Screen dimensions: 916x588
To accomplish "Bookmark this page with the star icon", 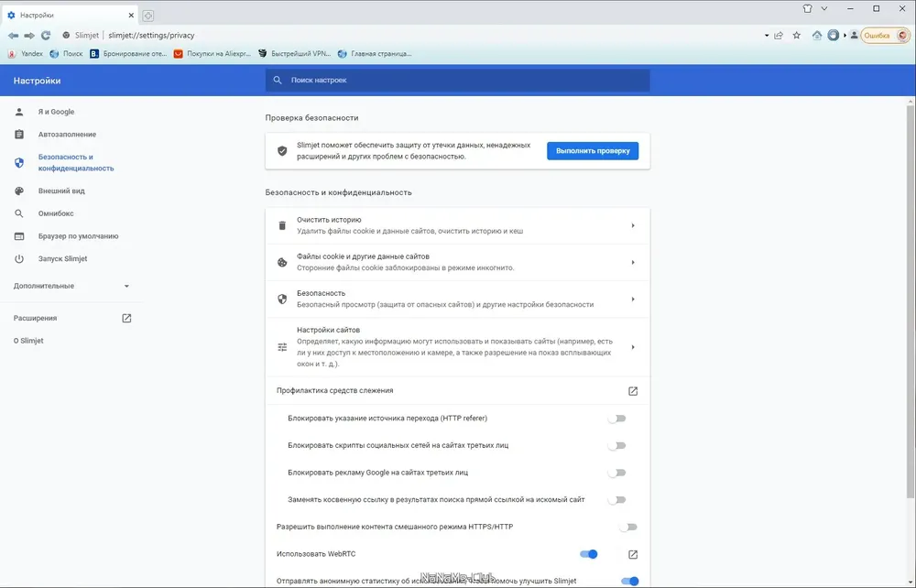I will 796,36.
